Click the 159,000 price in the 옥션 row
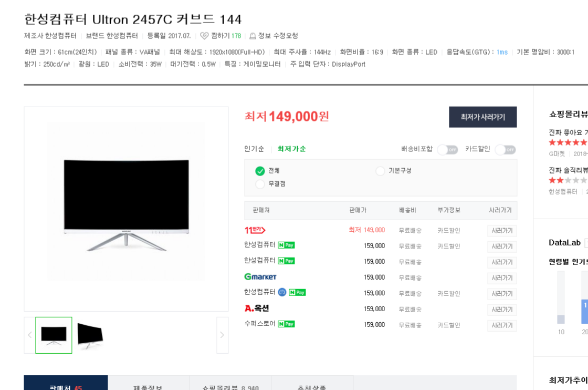Screen dimensions: 588x390 point(374,309)
